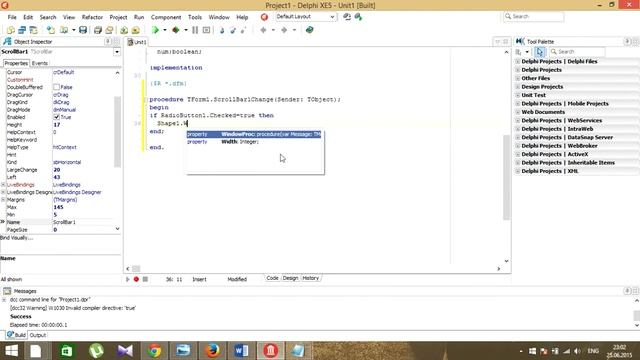Viewport: 640px width, 360px height.
Task: Click the play macro icon in editor status bar
Action: [127, 279]
